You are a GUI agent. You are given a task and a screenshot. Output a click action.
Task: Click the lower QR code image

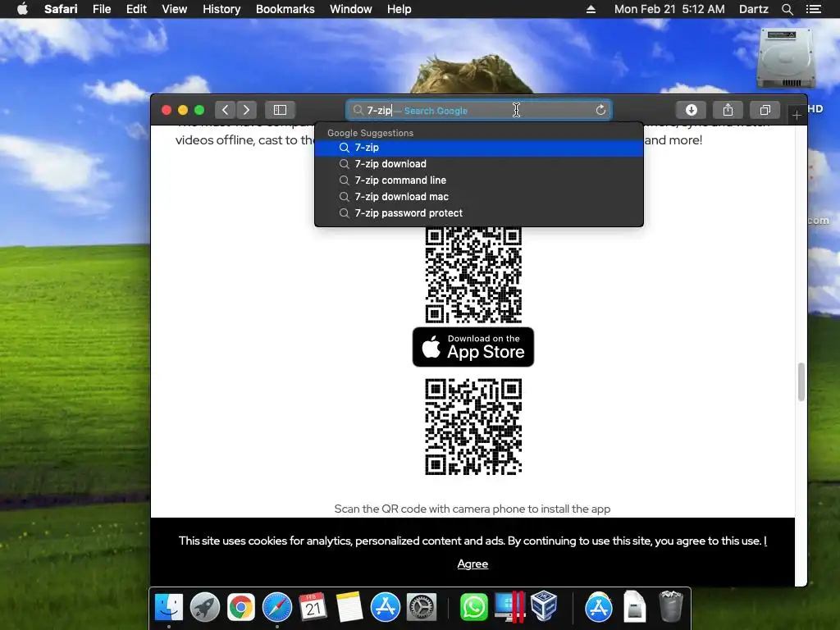click(473, 427)
